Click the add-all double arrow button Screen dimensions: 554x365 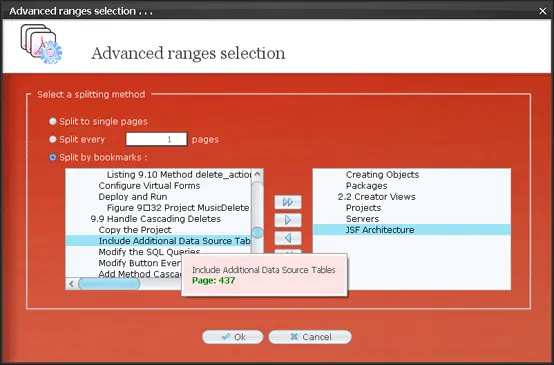pos(288,202)
